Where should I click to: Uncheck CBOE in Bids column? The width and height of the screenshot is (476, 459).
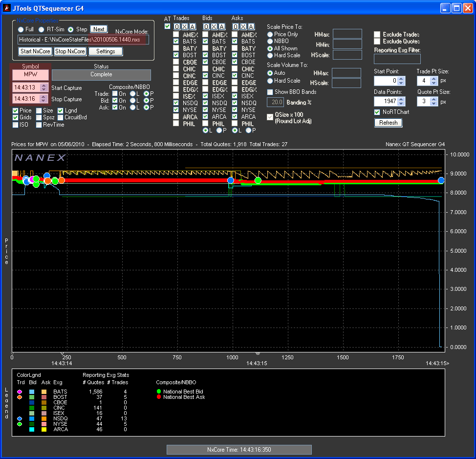point(205,62)
